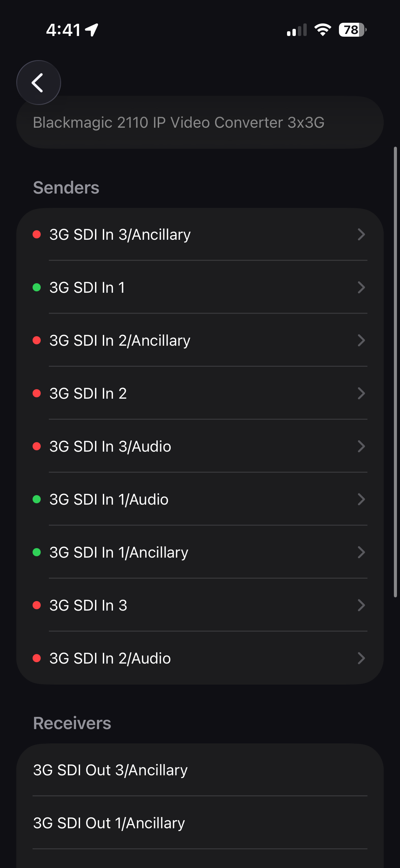Viewport: 400px width, 868px height.
Task: Click red status dot for 3G SDI In 3/Ancillary
Action: (37, 234)
